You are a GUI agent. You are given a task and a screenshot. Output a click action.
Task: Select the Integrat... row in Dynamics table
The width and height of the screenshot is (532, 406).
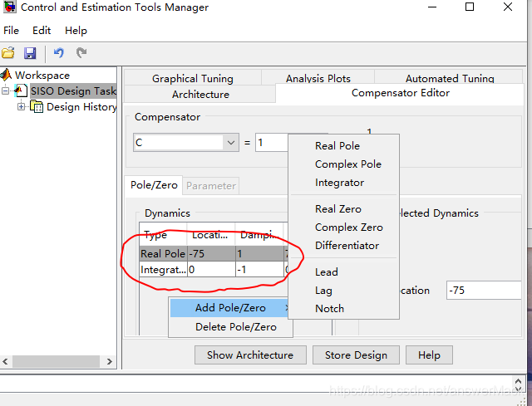[x=214, y=270]
